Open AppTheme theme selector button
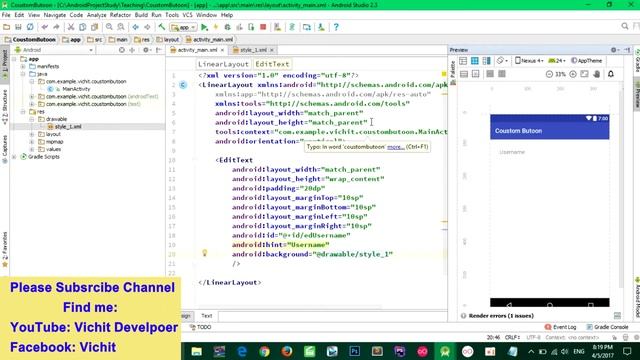Screen dimensions: 640x360 587,61
